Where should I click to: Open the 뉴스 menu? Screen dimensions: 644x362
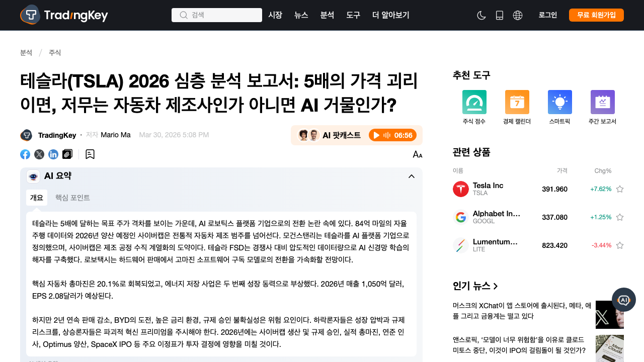click(x=301, y=15)
